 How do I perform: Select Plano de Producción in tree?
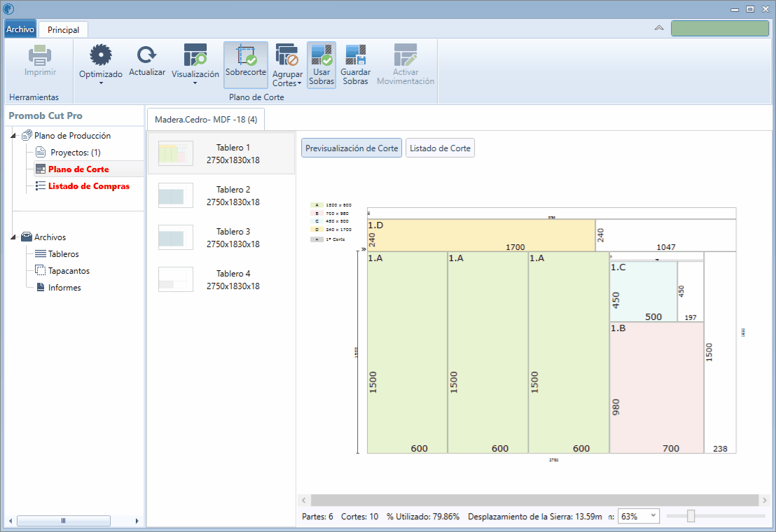(72, 136)
